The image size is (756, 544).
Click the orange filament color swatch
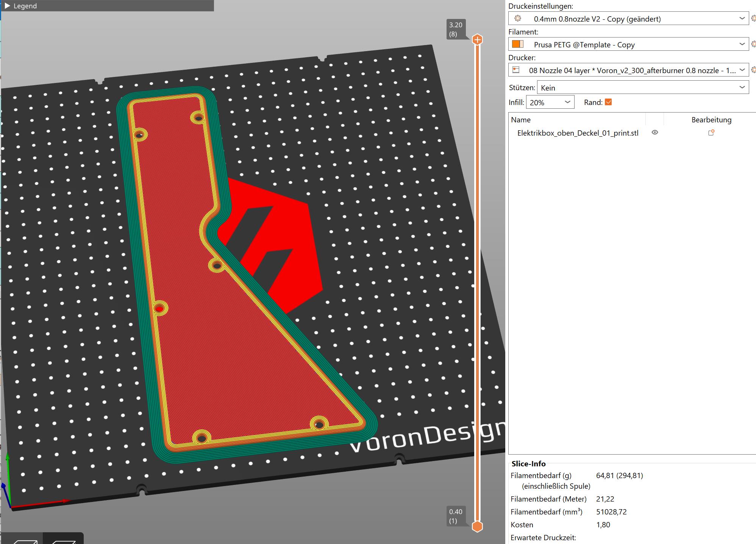pyautogui.click(x=517, y=44)
